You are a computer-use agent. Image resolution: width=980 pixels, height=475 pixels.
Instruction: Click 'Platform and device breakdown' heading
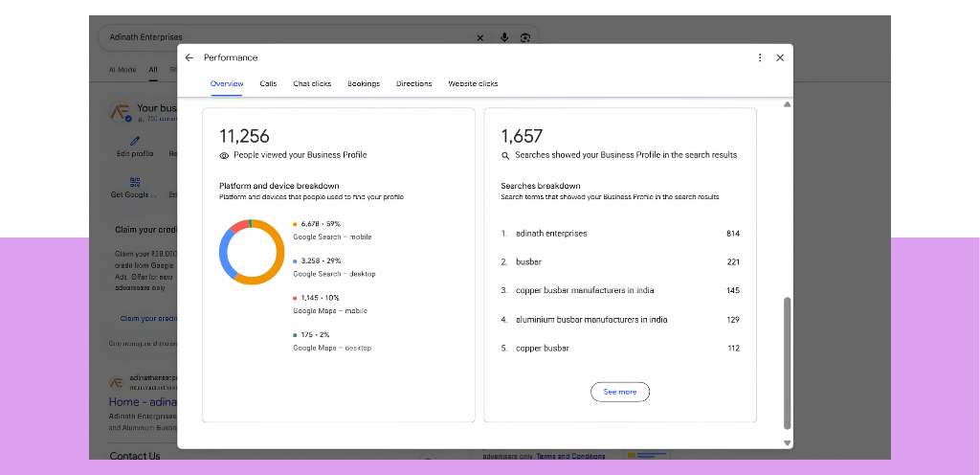(x=279, y=186)
